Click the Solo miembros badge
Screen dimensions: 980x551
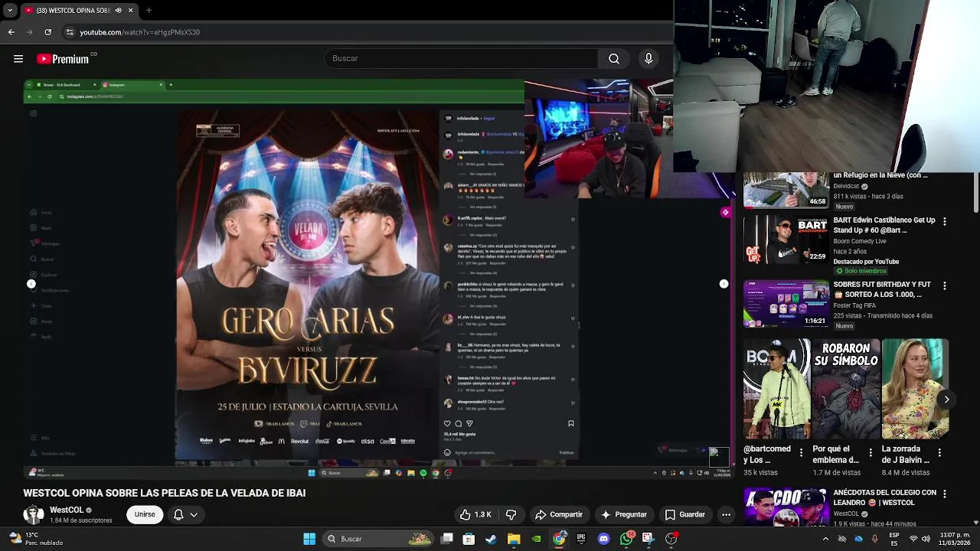point(861,271)
